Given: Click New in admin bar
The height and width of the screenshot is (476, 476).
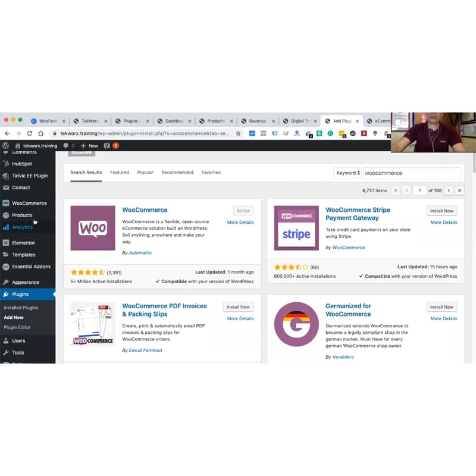Looking at the screenshot, I should pos(89,146).
